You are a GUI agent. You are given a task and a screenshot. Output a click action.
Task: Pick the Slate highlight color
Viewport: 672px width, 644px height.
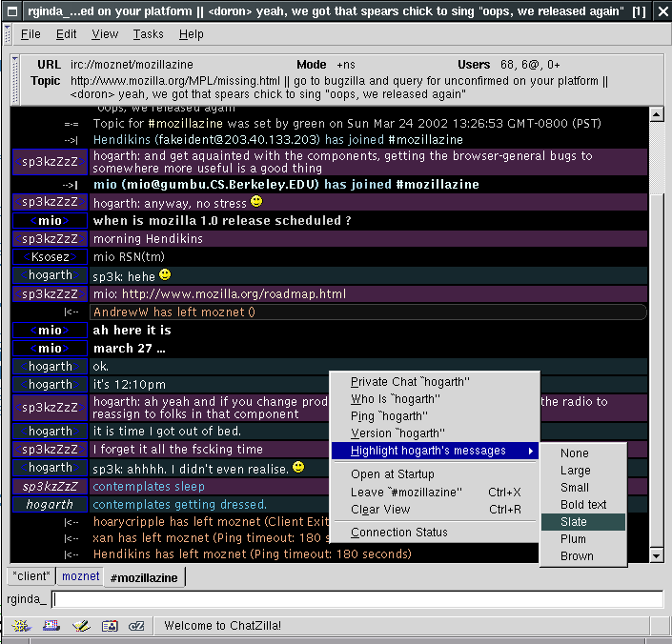click(x=583, y=521)
